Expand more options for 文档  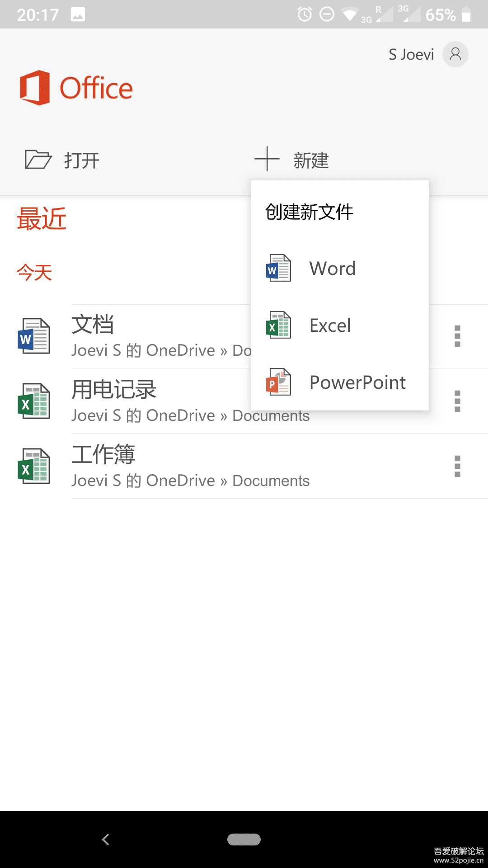click(457, 336)
